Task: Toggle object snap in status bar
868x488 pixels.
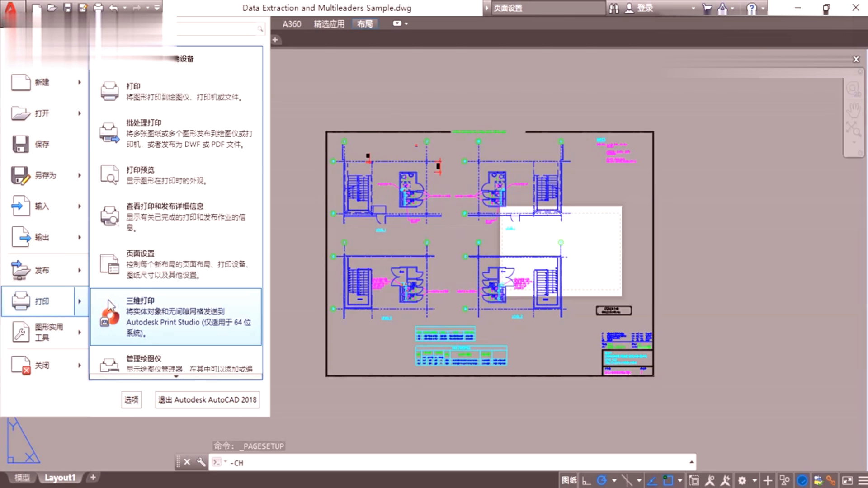Action: (x=668, y=480)
